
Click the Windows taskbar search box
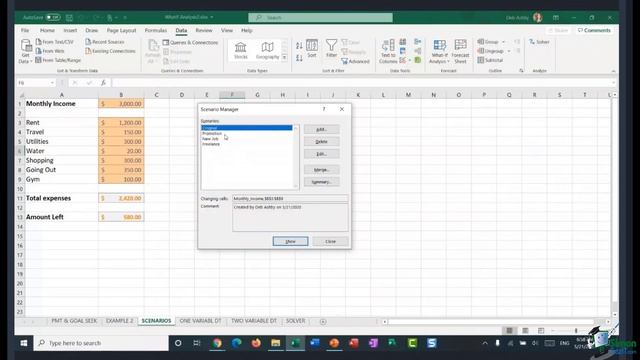(101, 343)
